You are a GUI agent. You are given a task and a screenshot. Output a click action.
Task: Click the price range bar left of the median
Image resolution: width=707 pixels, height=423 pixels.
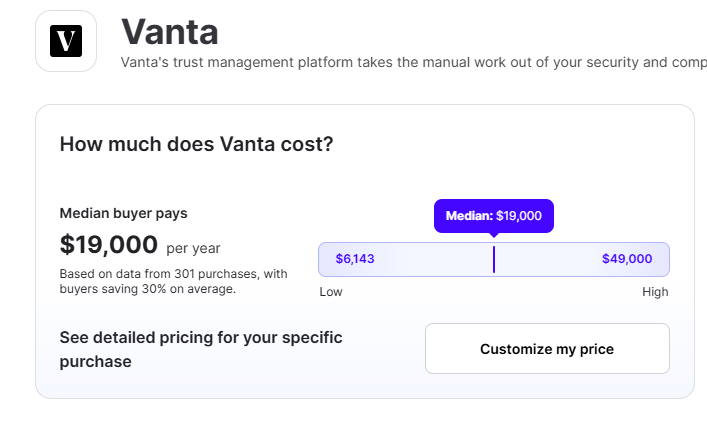[405, 259]
